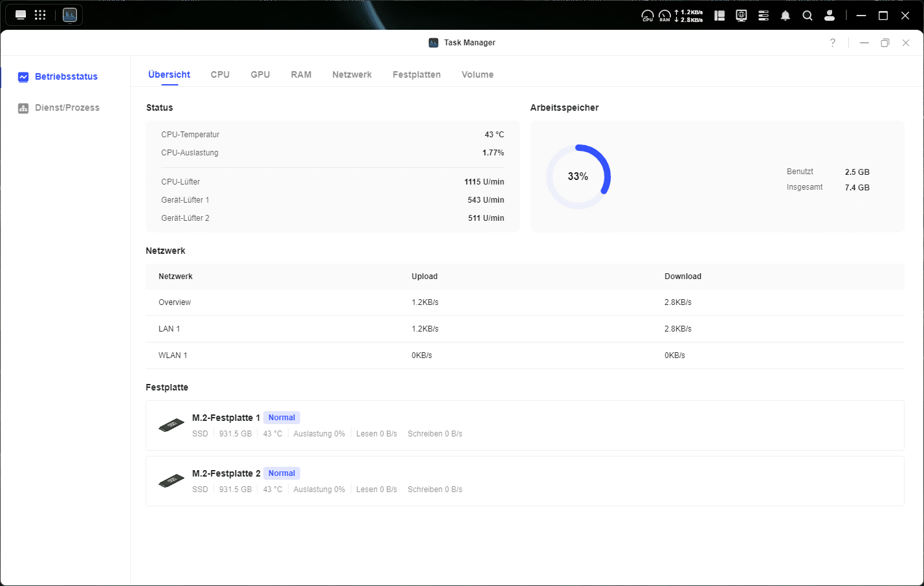
Task: Open the notifications bell
Action: point(786,16)
